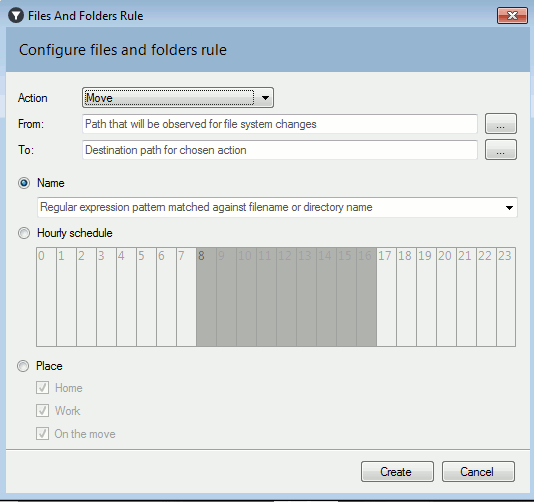
Task: Click the Hourly schedule label text
Action: [75, 233]
